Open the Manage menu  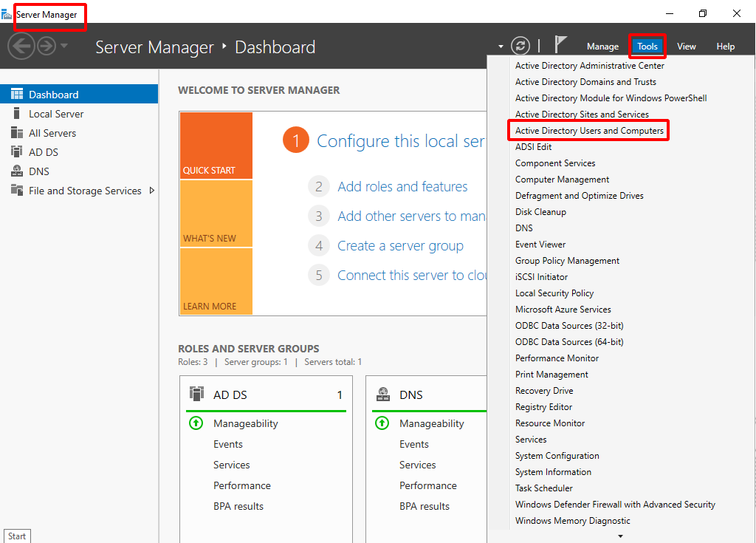click(x=602, y=47)
